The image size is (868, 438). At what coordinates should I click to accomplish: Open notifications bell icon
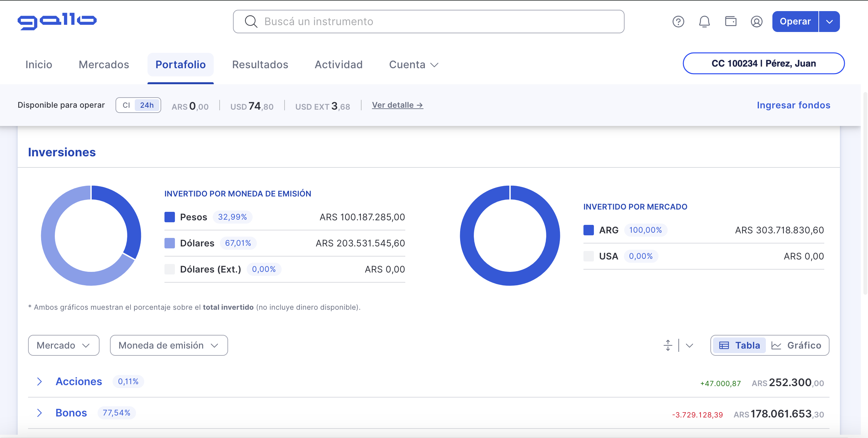tap(704, 22)
